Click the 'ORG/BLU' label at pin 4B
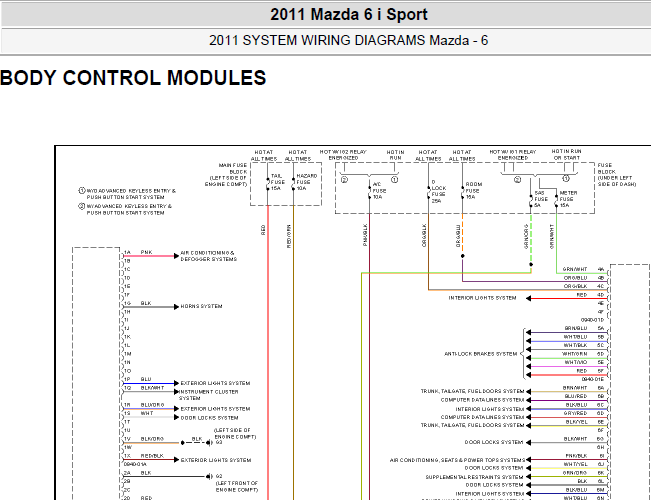Screen dimensions: 651x500 (x=575, y=278)
